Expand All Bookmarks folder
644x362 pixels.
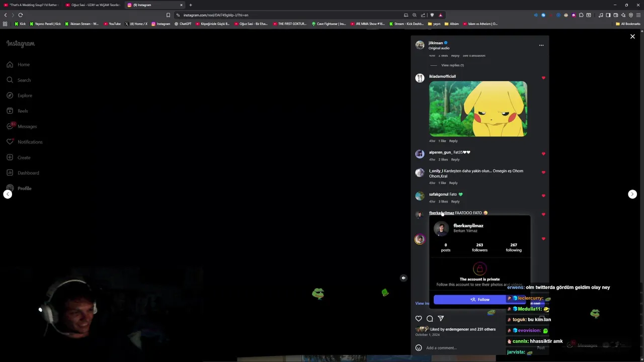(628, 24)
